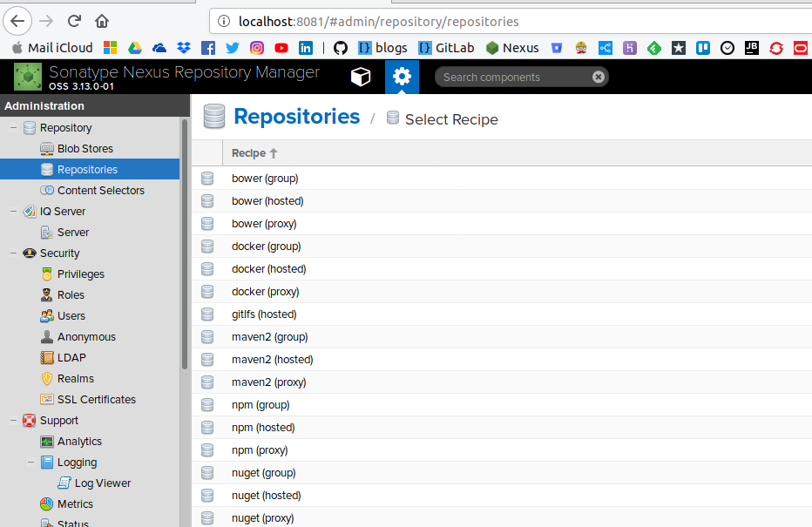Select the gitlfs (hosted) recipe
Viewport: 812px width, 527px height.
click(x=501, y=314)
